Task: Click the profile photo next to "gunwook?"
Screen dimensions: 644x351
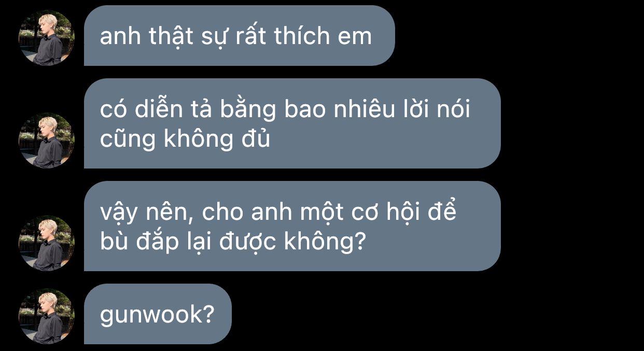Action: [x=47, y=316]
